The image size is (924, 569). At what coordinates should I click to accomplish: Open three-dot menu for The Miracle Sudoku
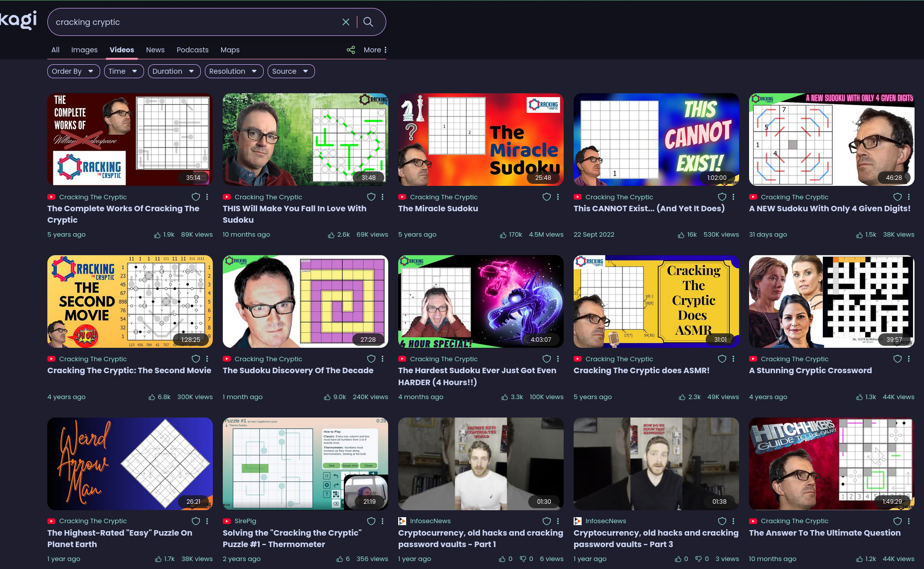click(558, 197)
